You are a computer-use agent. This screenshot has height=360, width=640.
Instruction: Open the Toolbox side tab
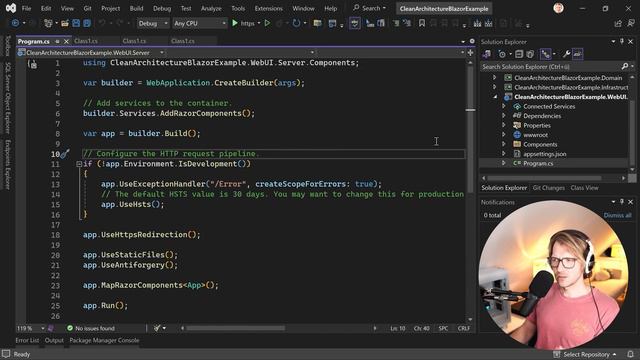coord(7,46)
